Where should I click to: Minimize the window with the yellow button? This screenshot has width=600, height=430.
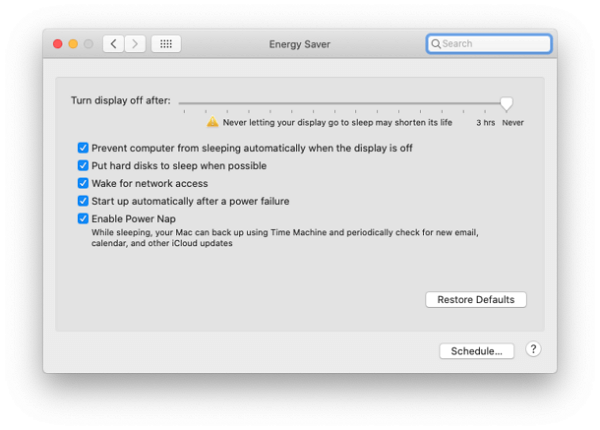(73, 44)
